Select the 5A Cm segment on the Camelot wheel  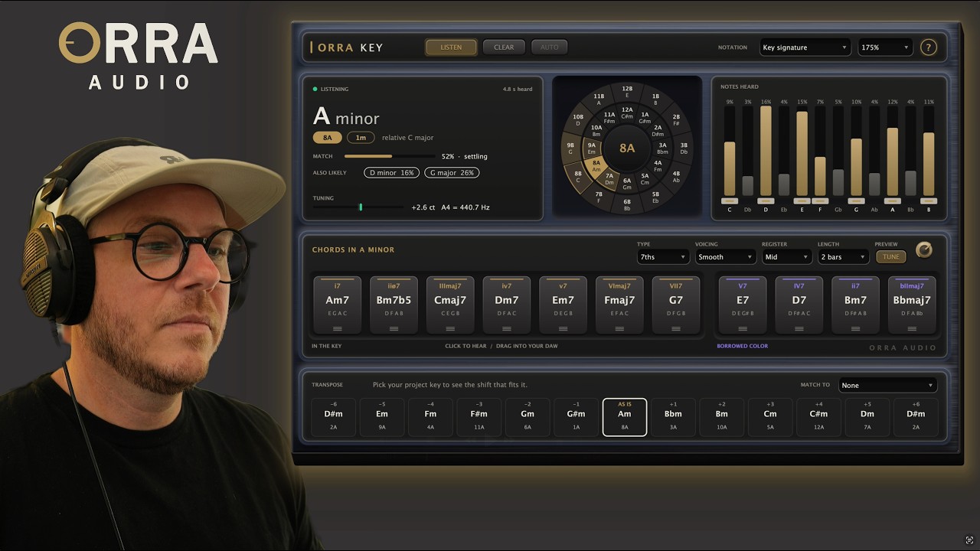tap(645, 179)
